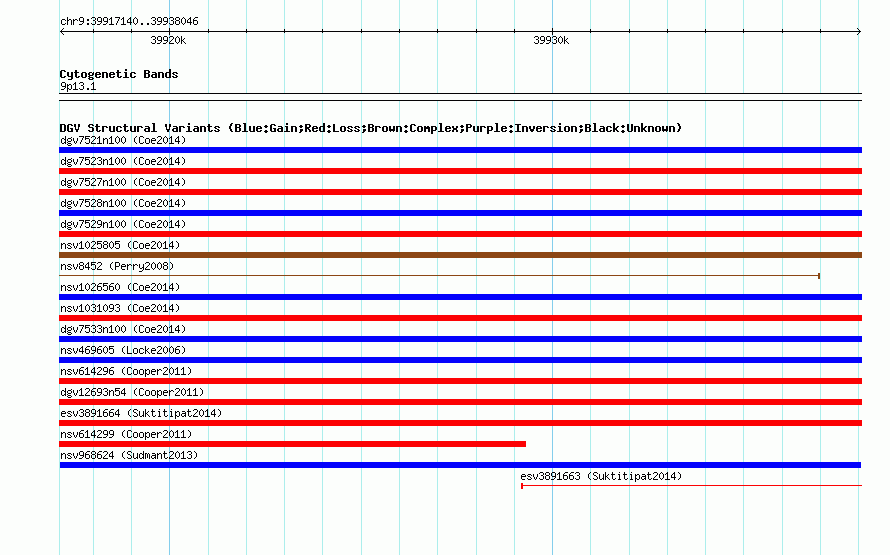Select the blue dgv7521n100 gain bar
890x555 pixels.
click(x=460, y=150)
